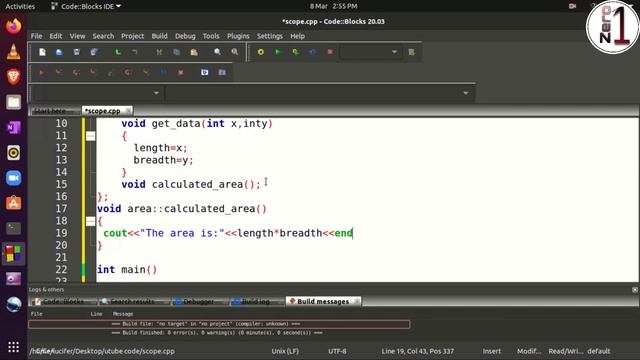Open the debugger Various info icon
Image resolution: width=640 pixels, height=360 pixels.
pyautogui.click(x=222, y=72)
